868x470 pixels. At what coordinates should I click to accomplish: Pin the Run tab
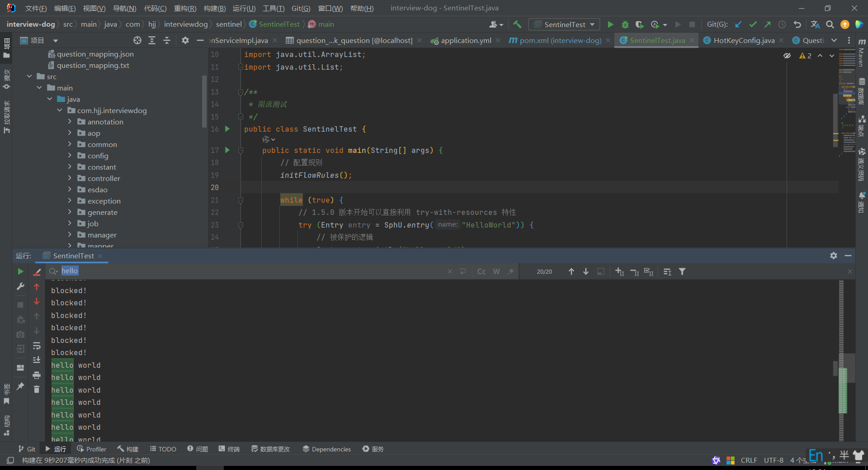click(x=20, y=386)
